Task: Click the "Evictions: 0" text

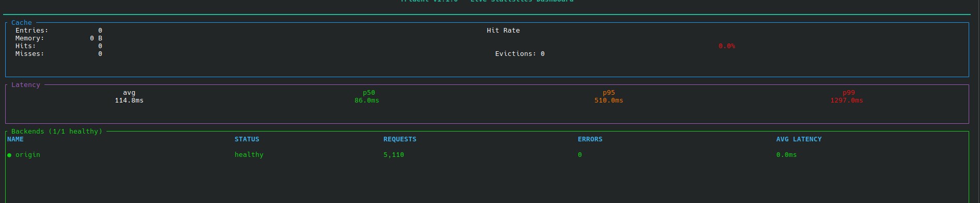Action: 520,54
